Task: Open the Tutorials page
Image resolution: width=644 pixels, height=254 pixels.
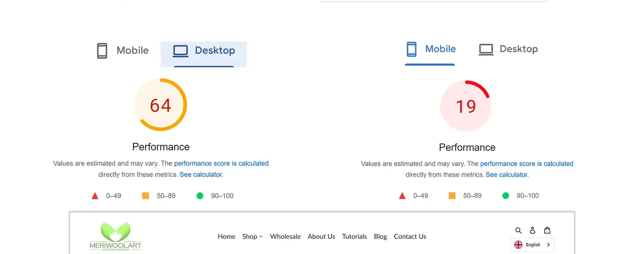Action: coord(354,237)
